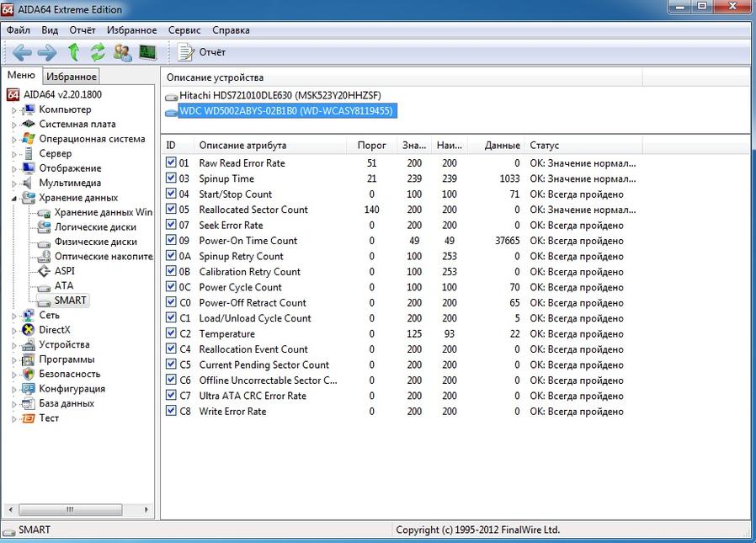Expand the Операционная система node arrow
This screenshot has width=756, height=543.
coord(14,140)
